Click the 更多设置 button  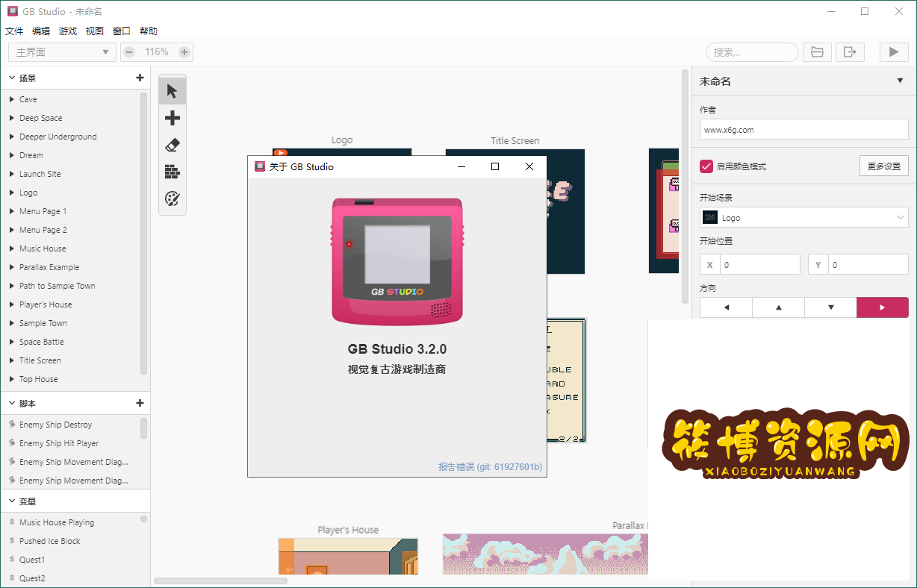(884, 166)
